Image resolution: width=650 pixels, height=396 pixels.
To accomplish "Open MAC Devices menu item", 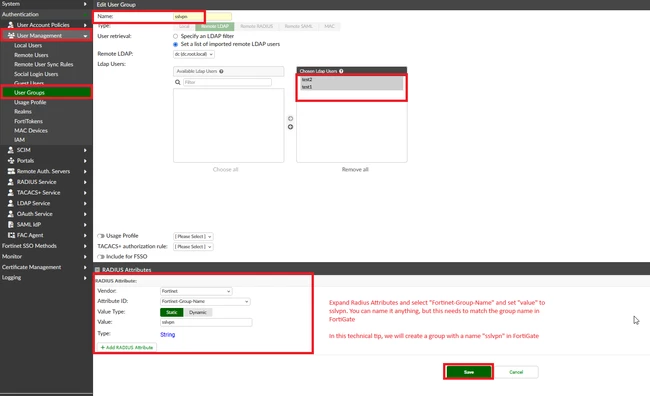I will 31,131.
